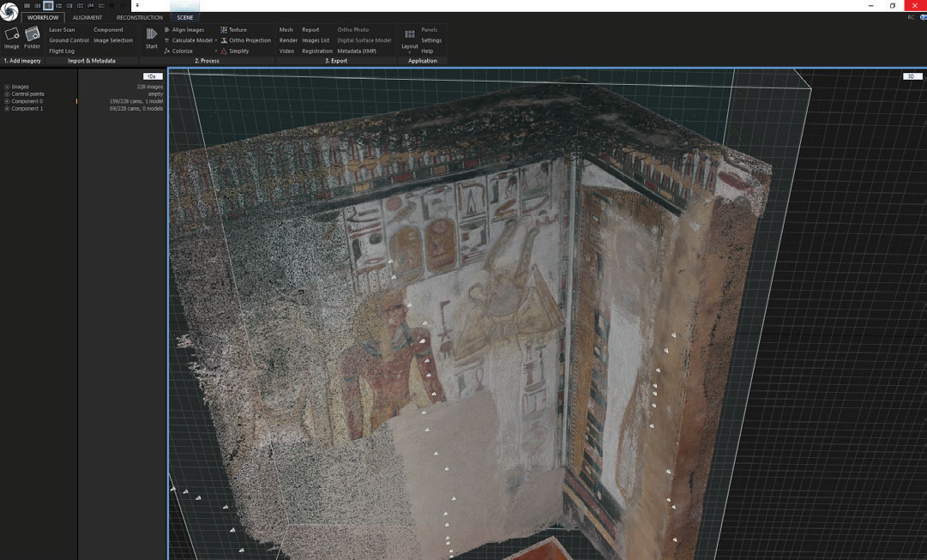Select the Control points row label
The height and width of the screenshot is (560, 927).
27,94
